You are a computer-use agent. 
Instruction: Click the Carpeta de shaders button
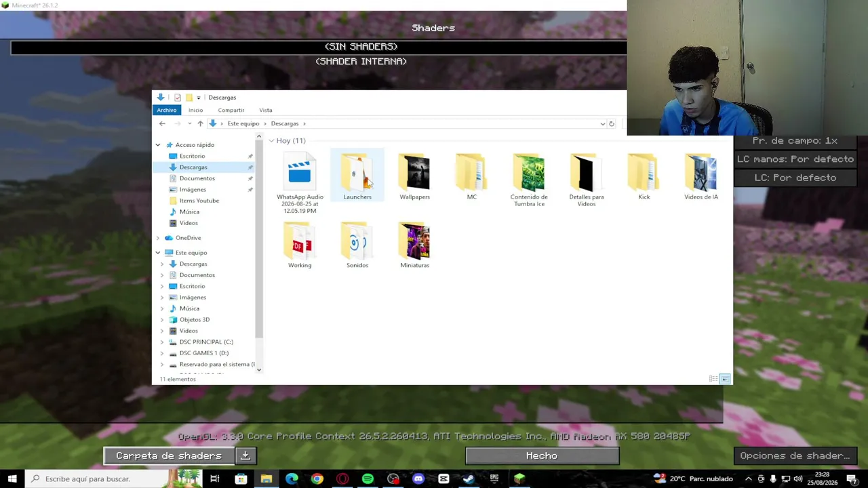[x=169, y=456]
